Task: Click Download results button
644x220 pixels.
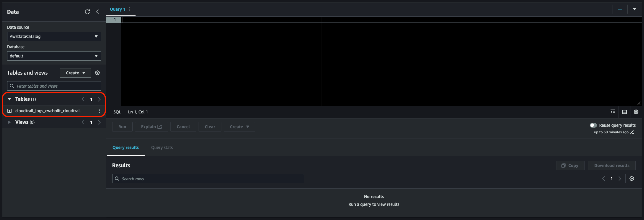Action: (x=612, y=166)
